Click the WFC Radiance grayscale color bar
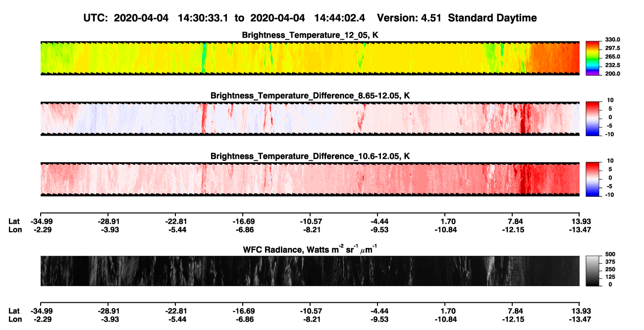 tap(592, 270)
